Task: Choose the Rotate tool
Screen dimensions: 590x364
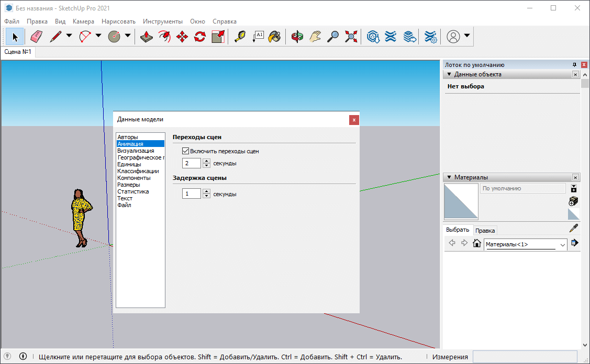Action: tap(200, 37)
